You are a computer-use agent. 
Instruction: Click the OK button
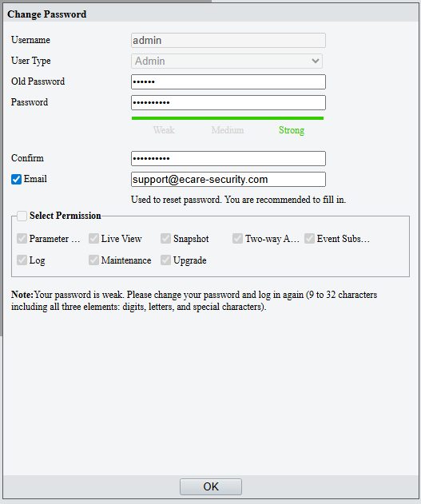pos(211,486)
